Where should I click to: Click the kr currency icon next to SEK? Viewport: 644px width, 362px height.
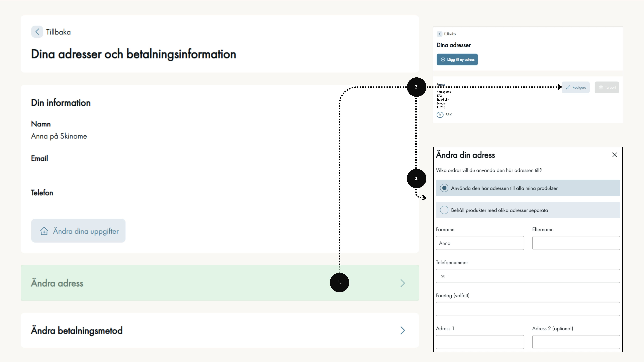pyautogui.click(x=440, y=115)
